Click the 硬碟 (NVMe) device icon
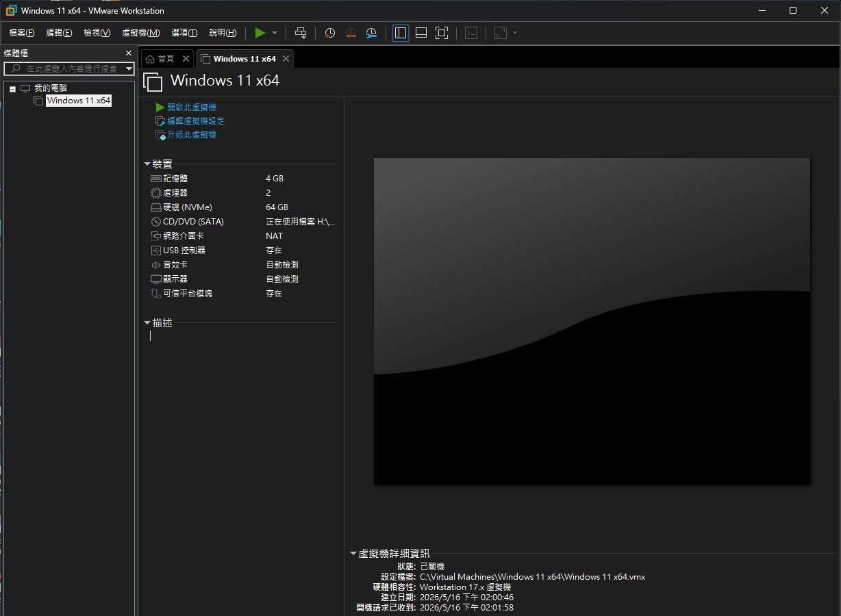 click(156, 207)
